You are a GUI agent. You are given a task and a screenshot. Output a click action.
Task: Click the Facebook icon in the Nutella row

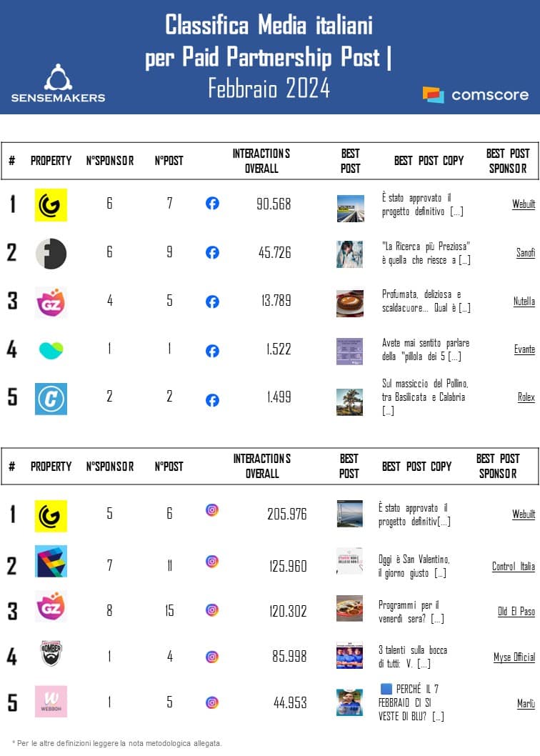point(212,302)
